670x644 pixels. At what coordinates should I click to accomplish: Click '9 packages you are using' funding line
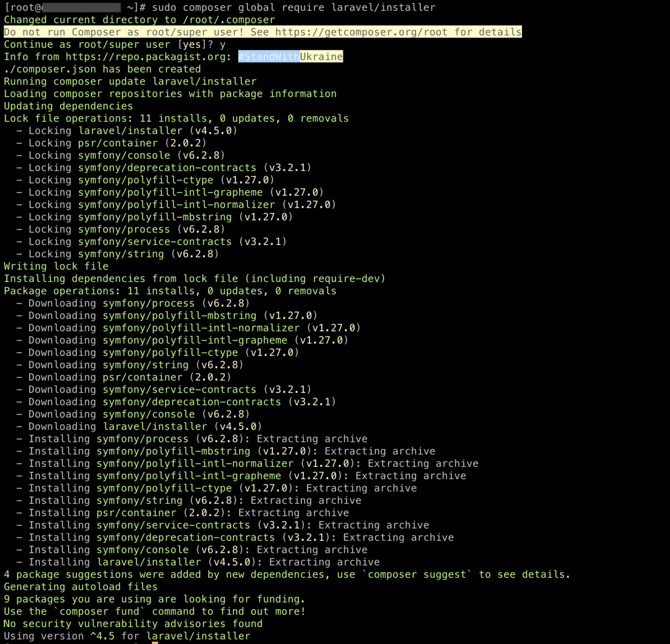click(155, 598)
